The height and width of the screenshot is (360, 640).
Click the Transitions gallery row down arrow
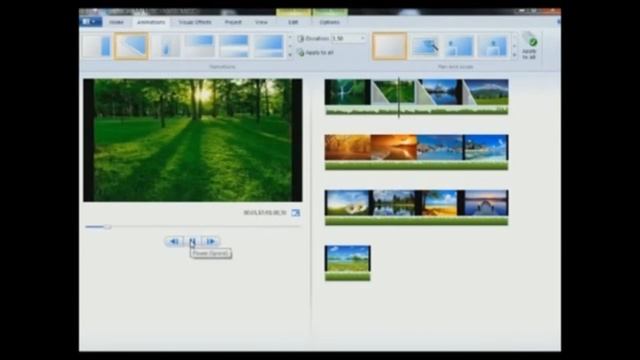point(290,46)
